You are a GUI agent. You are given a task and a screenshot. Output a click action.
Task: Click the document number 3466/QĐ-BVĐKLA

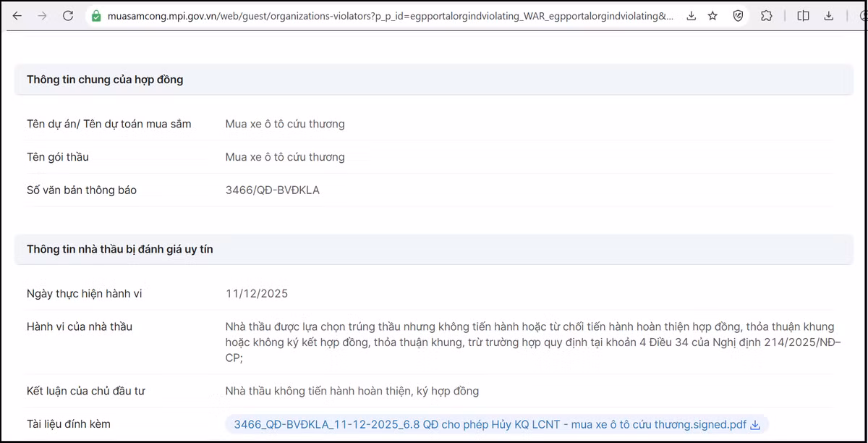click(x=272, y=190)
